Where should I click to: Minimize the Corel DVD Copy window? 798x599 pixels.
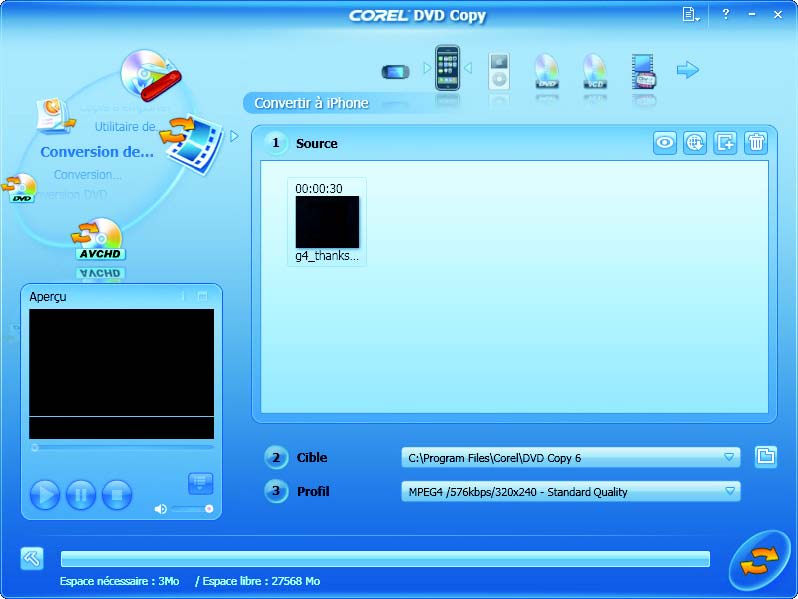[x=752, y=14]
